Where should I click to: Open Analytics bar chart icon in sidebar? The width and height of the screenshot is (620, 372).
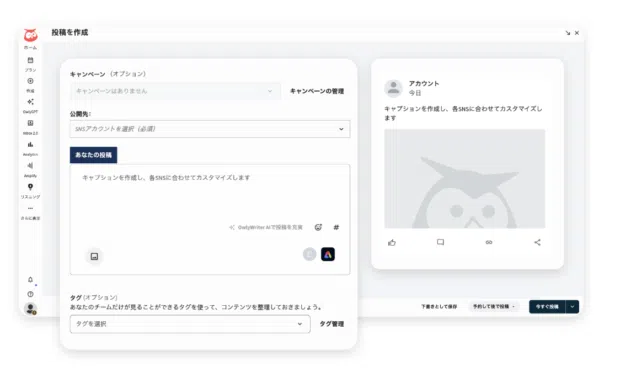coord(30,144)
